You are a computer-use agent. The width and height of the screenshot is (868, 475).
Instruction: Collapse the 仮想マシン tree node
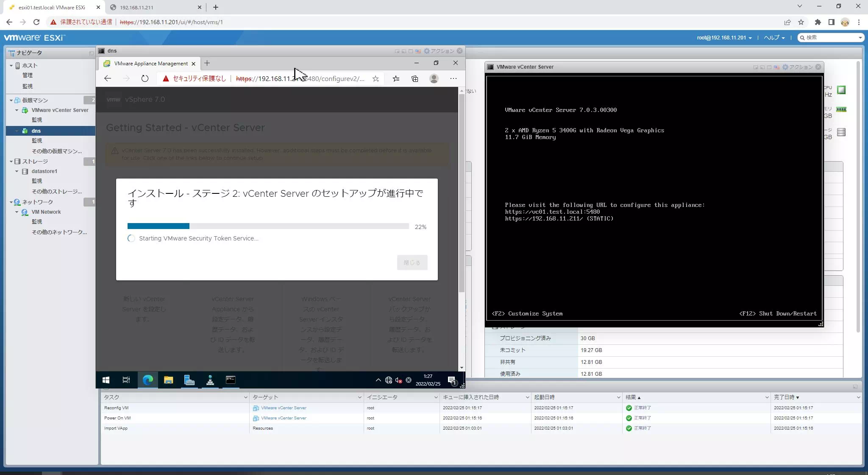[x=11, y=101]
